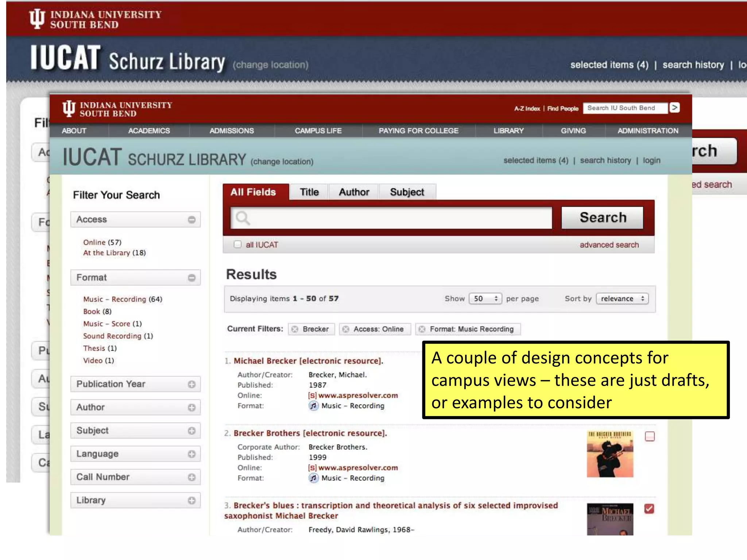Screen dimensions: 747x560
Task: Remove Format: Music Recording filter x icon
Action: [x=422, y=329]
